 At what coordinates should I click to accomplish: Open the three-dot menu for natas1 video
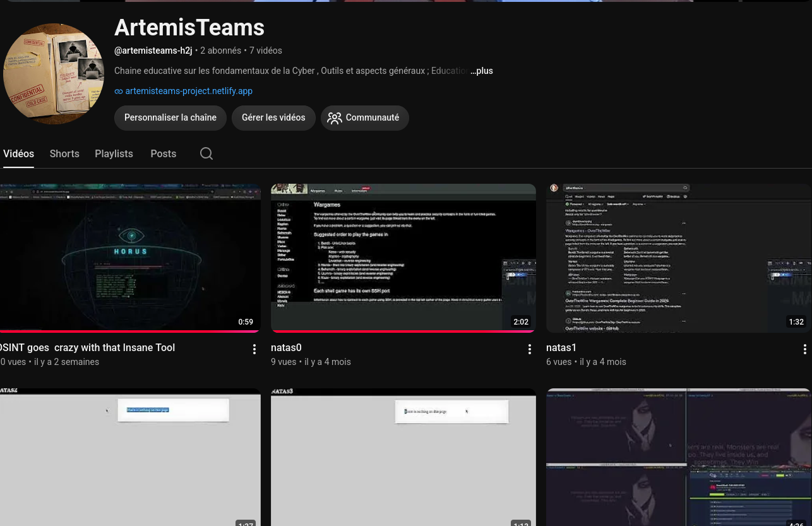[x=804, y=349]
